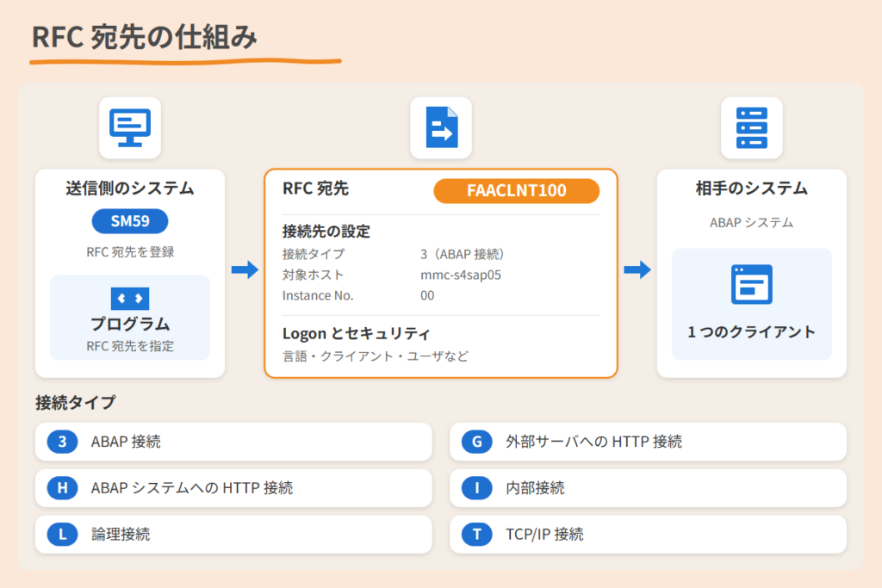Click the 相手のシステム heading
This screenshot has width=882, height=588.
pos(751,189)
